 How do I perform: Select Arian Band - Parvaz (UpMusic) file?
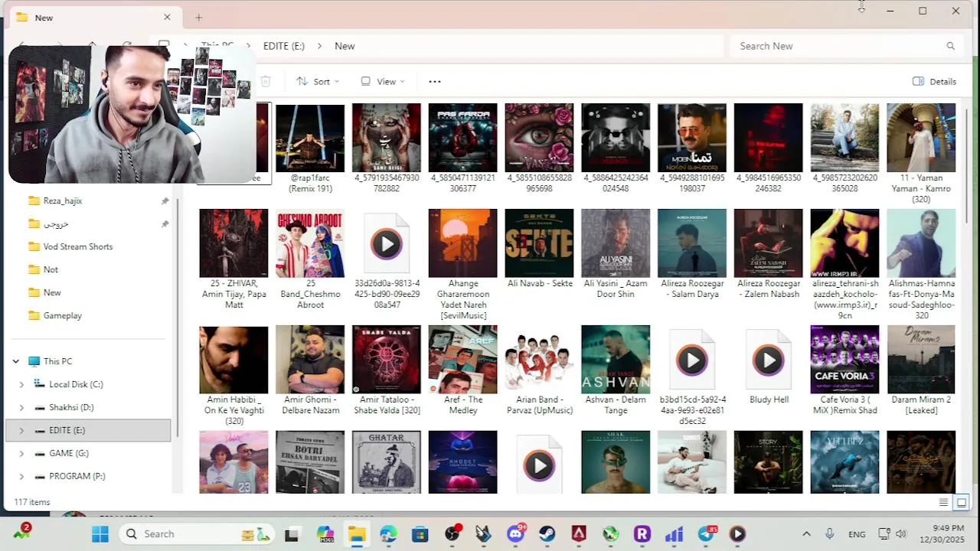click(539, 370)
